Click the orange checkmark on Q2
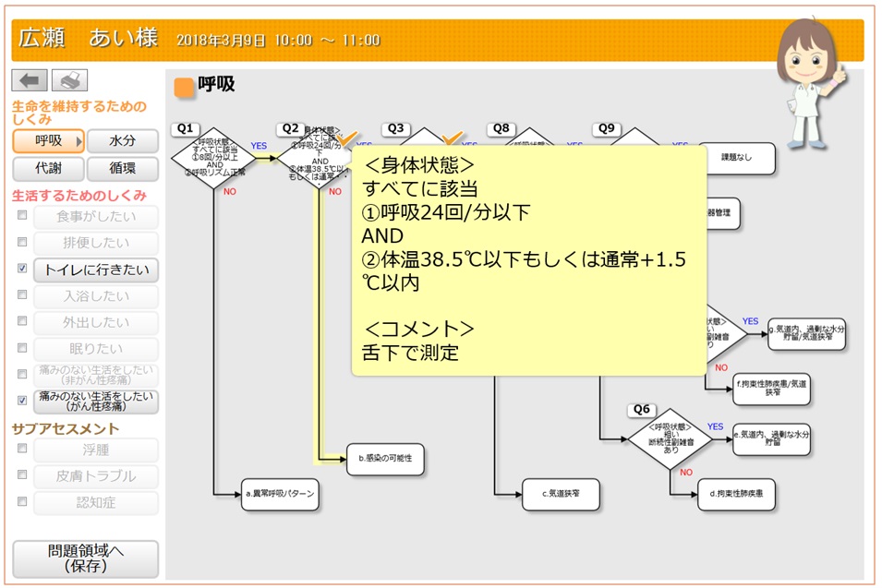The height and width of the screenshot is (588, 882). click(347, 138)
